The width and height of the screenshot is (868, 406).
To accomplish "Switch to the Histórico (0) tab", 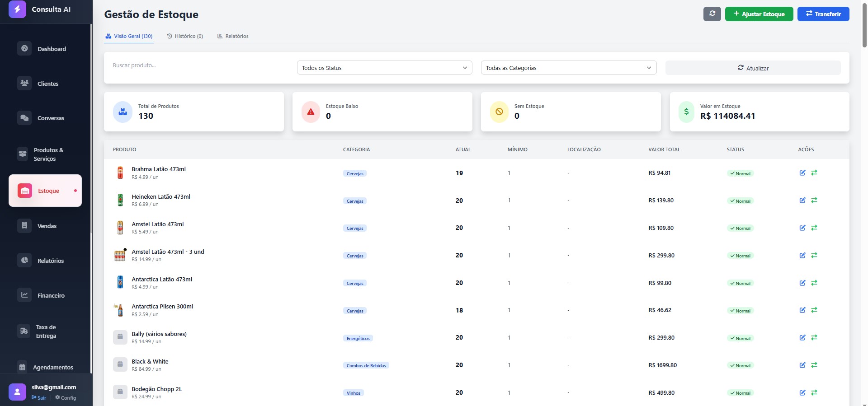I will pyautogui.click(x=185, y=36).
